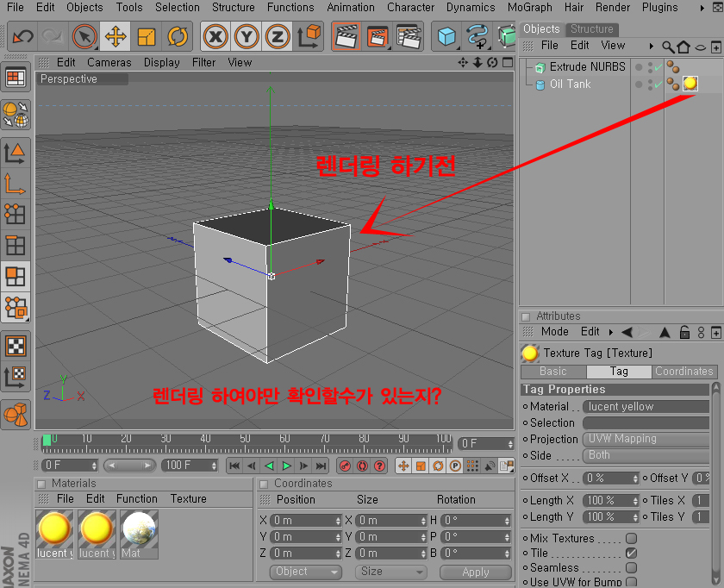724x588 pixels.
Task: Click the Position X input field
Action: pos(306,521)
